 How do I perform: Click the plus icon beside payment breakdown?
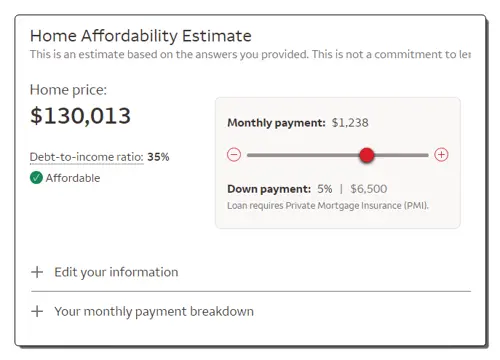click(x=37, y=311)
